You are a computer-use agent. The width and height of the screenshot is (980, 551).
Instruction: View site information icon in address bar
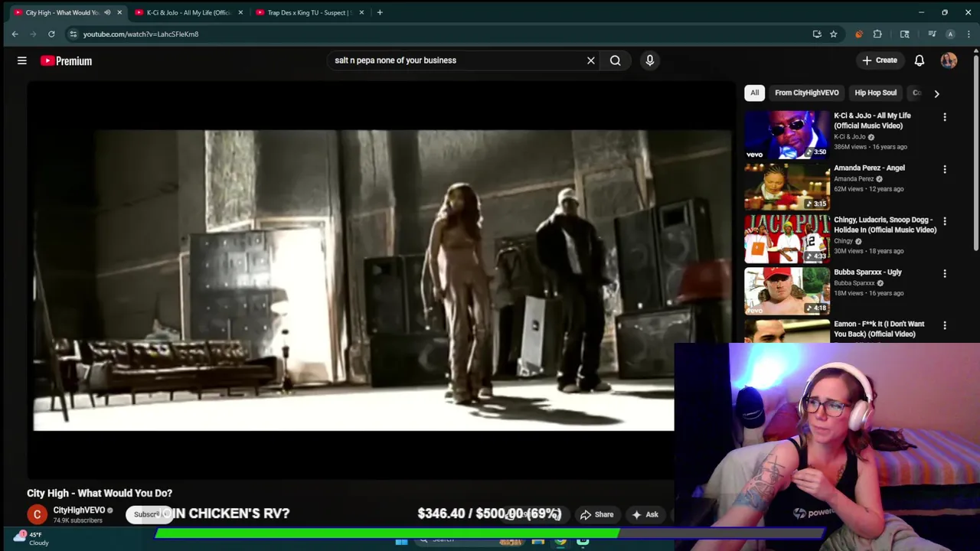point(73,34)
